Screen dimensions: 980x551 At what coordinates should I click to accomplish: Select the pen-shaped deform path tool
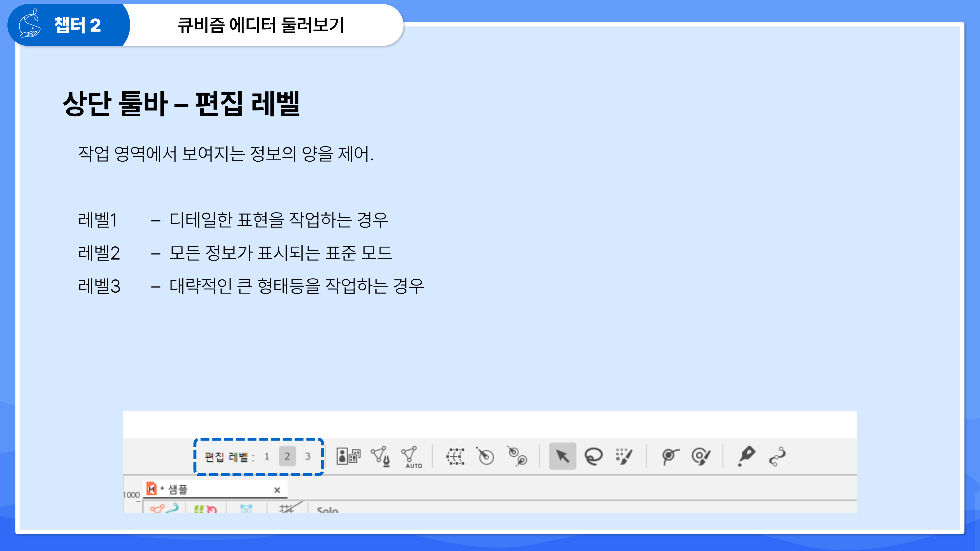pyautogui.click(x=746, y=455)
